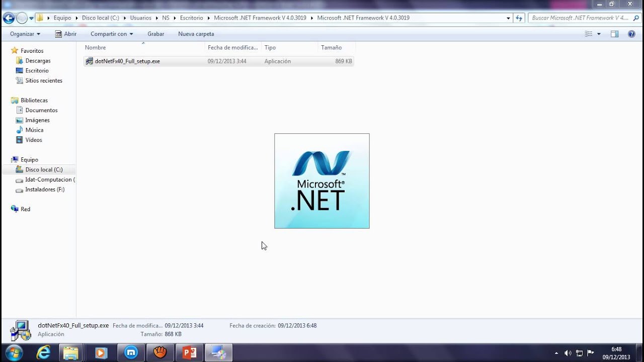Open the Documentos library

(41, 110)
